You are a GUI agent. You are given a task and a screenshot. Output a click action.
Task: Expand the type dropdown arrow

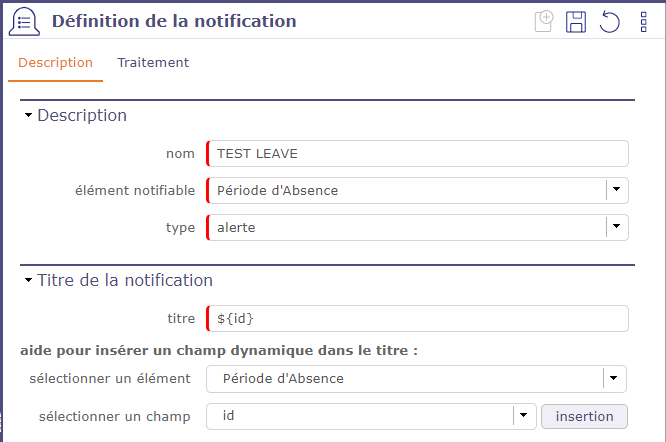[x=617, y=227]
